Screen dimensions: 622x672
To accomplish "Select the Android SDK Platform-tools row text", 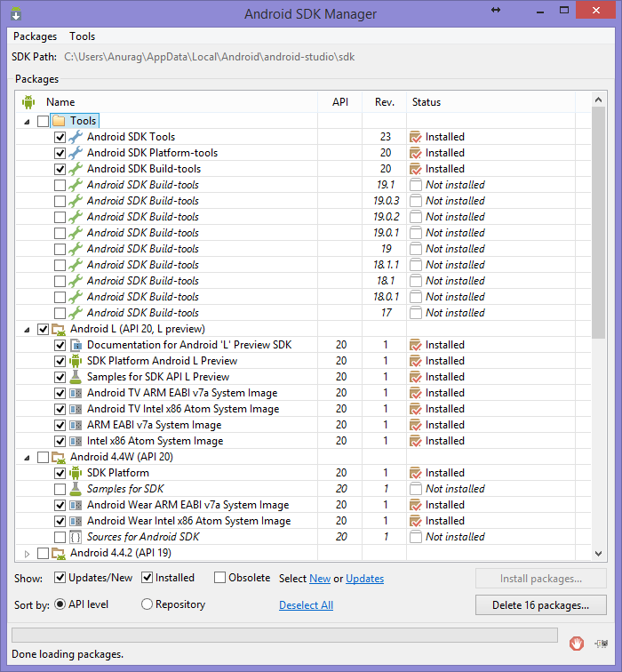I will pyautogui.click(x=152, y=153).
